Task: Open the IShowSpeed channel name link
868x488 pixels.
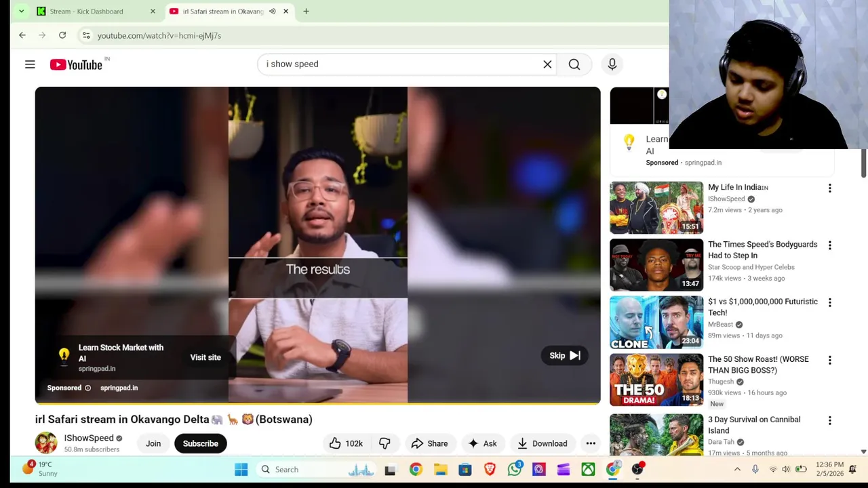Action: coord(89,438)
